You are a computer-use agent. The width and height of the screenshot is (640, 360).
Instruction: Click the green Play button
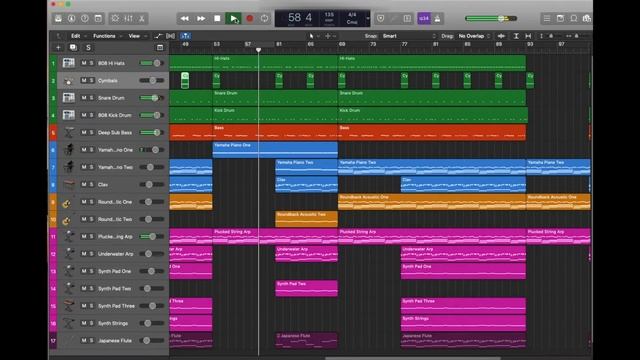click(x=233, y=18)
